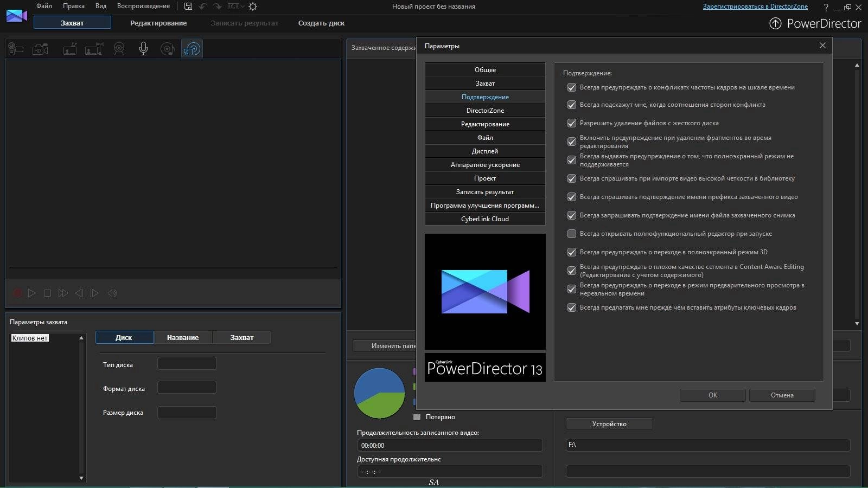Open the Аппаратное ускорение settings category
Image resolution: width=868 pixels, height=488 pixels.
(x=485, y=165)
